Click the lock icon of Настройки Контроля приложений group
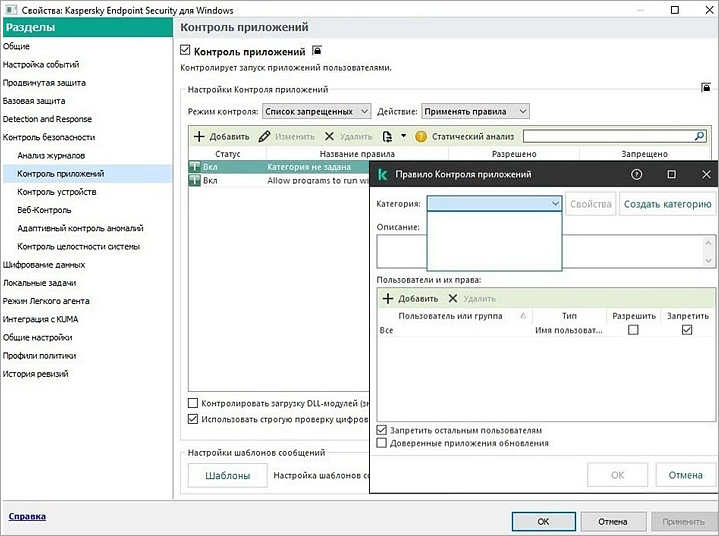This screenshot has height=536, width=719. click(706, 87)
